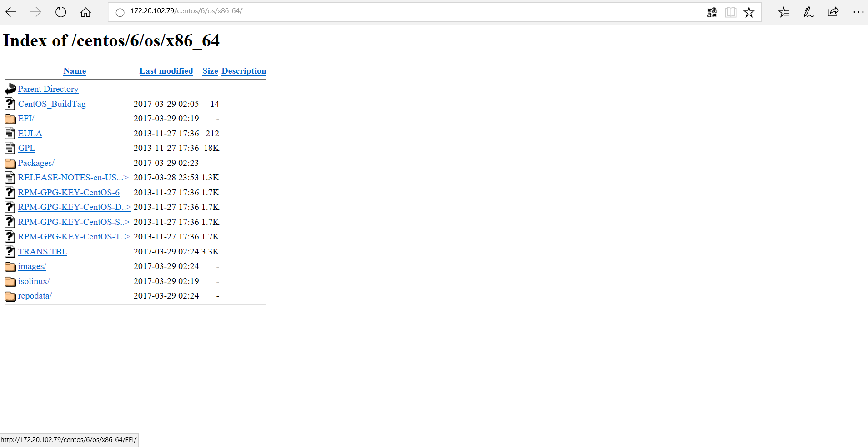Sort listing by Name column
868x448 pixels.
[75, 71]
